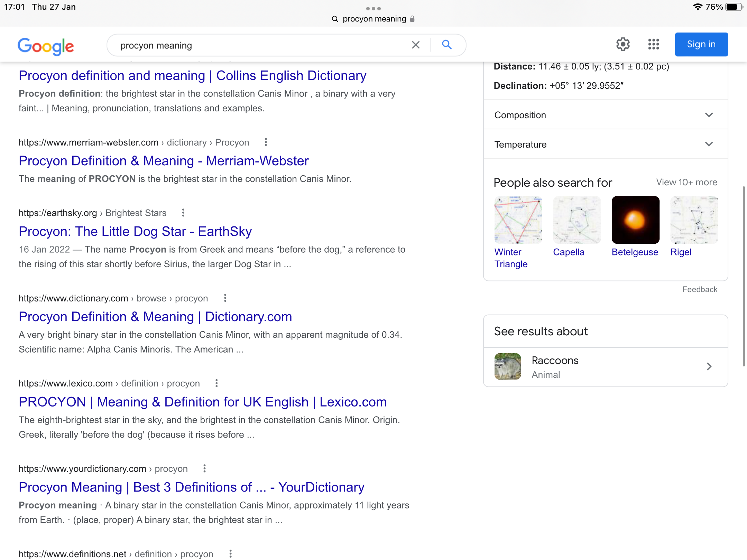Click the battery status icon

tap(734, 7)
